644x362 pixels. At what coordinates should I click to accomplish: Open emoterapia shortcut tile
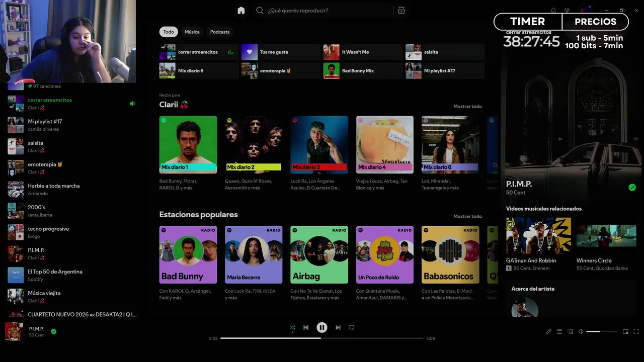[281, 71]
